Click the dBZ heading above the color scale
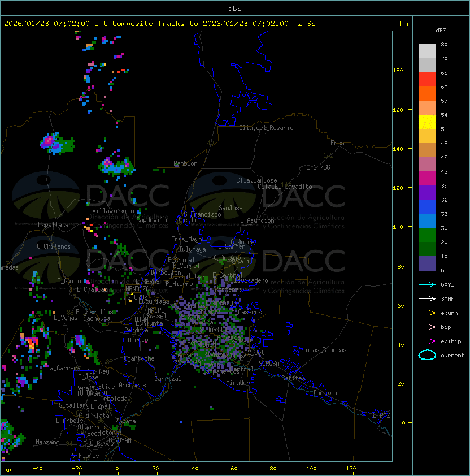470x476 pixels. pos(441,31)
